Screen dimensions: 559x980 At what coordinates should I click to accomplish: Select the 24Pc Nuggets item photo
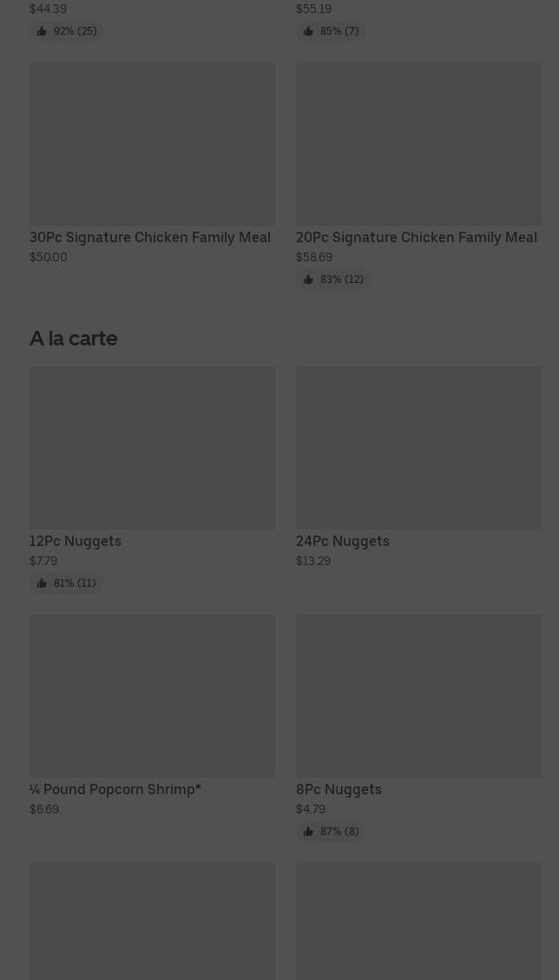click(418, 448)
